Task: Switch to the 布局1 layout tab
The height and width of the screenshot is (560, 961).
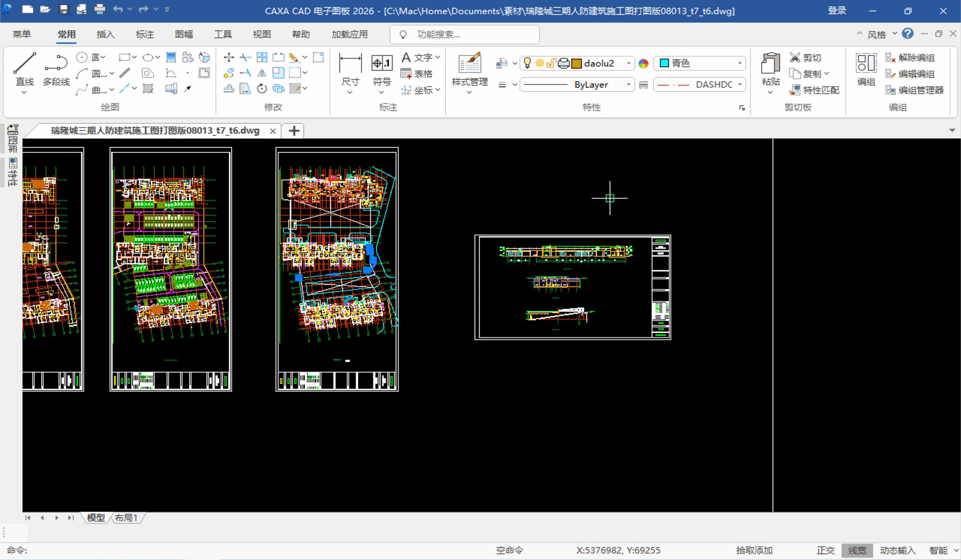Action: [126, 518]
